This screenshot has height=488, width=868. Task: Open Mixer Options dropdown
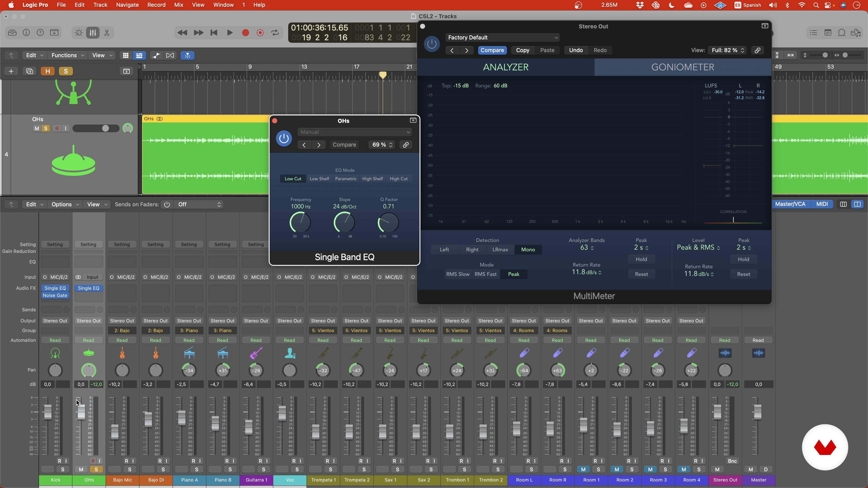(65, 204)
